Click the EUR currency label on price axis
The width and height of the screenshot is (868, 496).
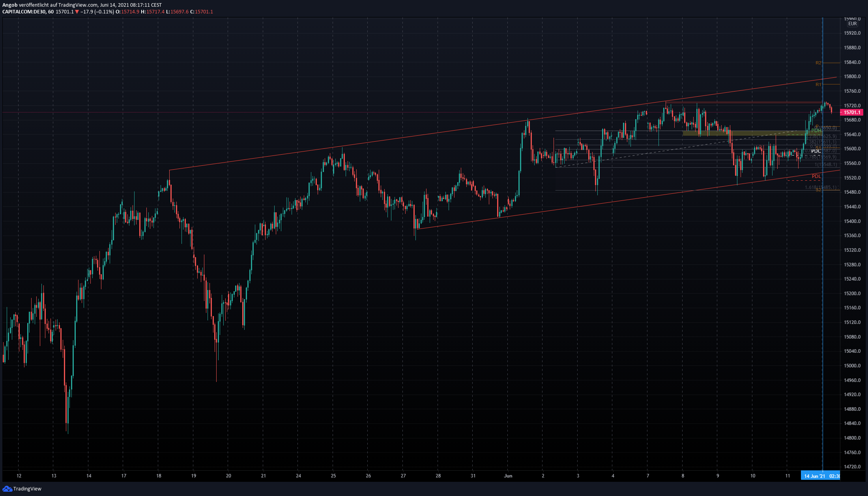coord(852,24)
